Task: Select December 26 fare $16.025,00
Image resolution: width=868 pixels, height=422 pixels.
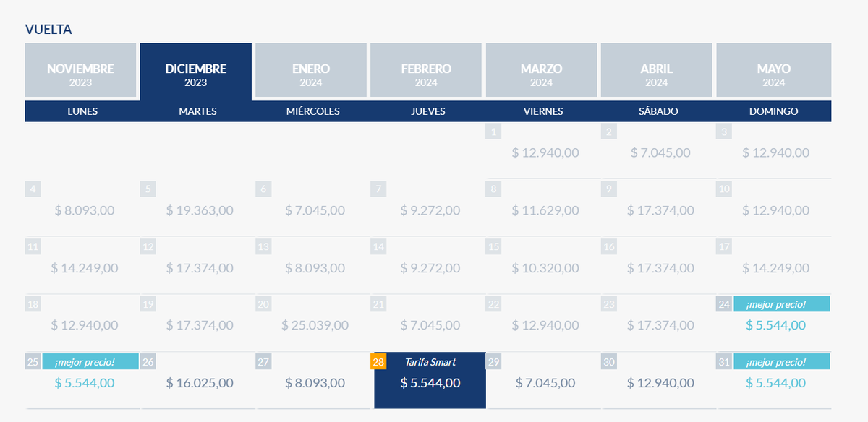Action: (x=200, y=382)
